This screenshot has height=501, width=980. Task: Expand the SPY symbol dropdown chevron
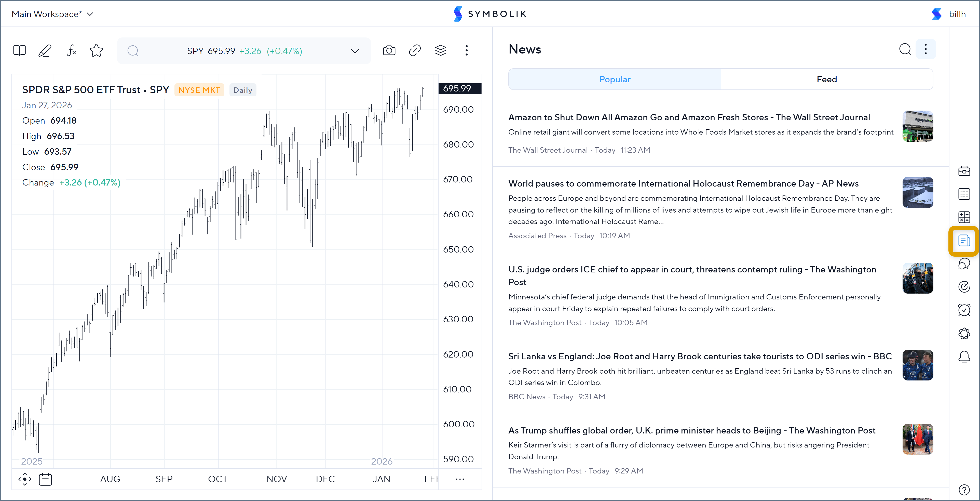(x=355, y=51)
